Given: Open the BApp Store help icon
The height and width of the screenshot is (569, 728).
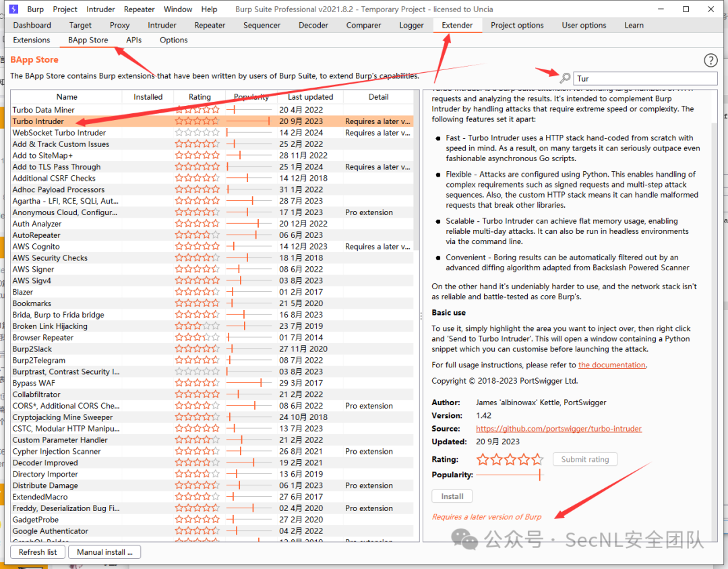Looking at the screenshot, I should pos(710,61).
